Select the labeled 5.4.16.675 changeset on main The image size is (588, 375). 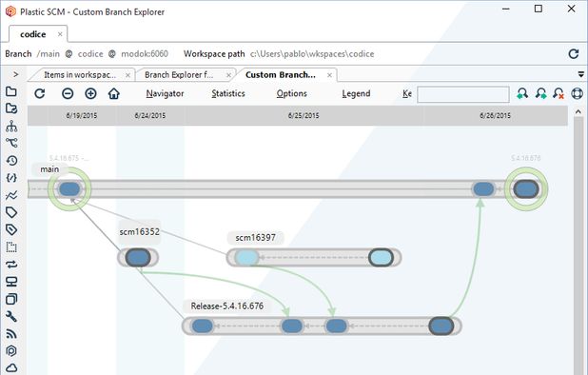click(x=69, y=188)
